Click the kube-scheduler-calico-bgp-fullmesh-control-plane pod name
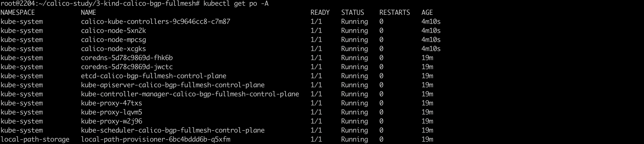This screenshot has width=644, height=144. click(x=172, y=130)
